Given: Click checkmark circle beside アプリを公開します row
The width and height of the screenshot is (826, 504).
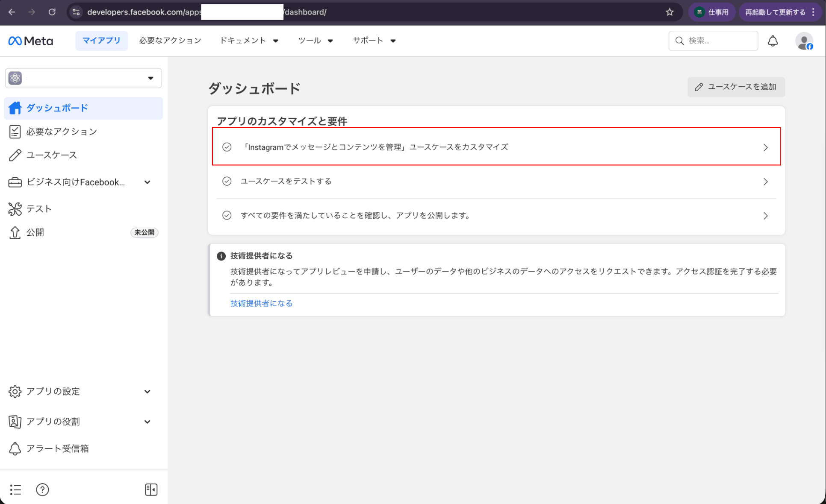Looking at the screenshot, I should (x=227, y=215).
